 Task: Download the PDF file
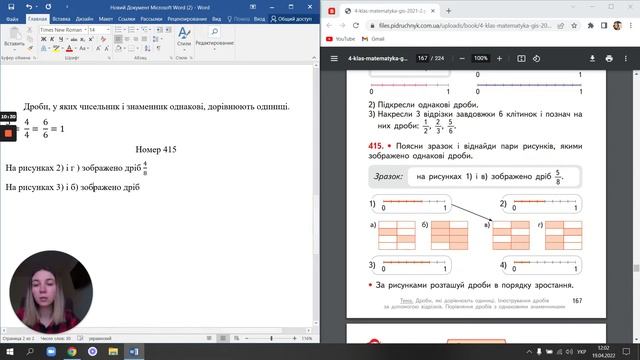tap(592, 58)
